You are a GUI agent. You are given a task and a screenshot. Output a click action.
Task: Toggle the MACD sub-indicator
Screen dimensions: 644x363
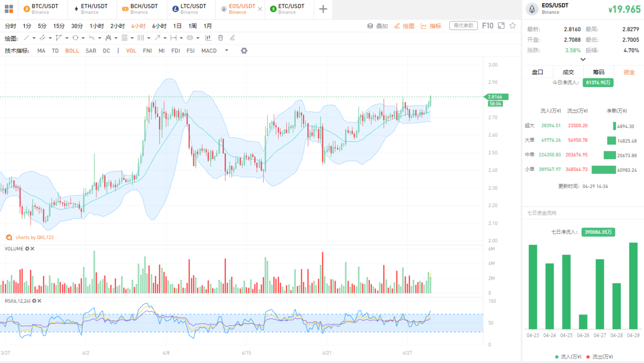click(209, 51)
